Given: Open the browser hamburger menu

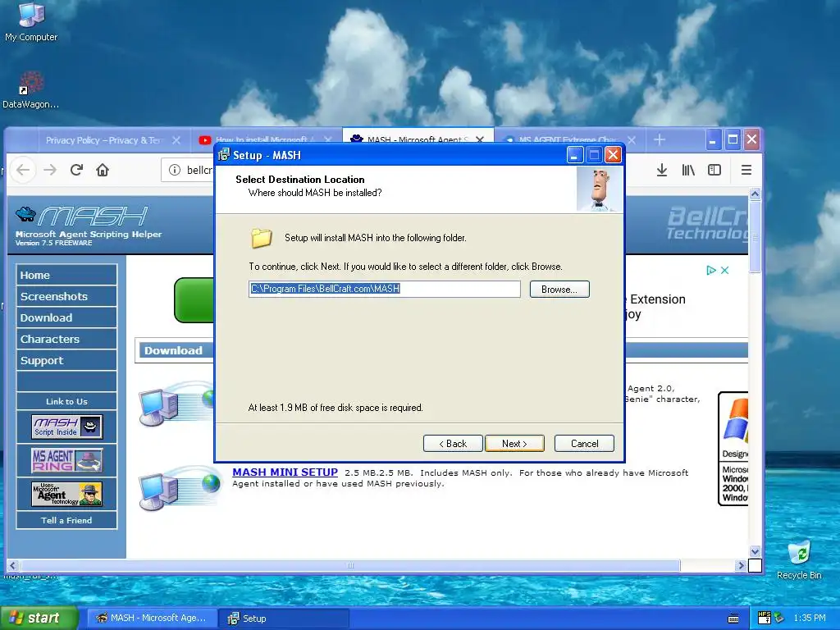Looking at the screenshot, I should pyautogui.click(x=746, y=170).
